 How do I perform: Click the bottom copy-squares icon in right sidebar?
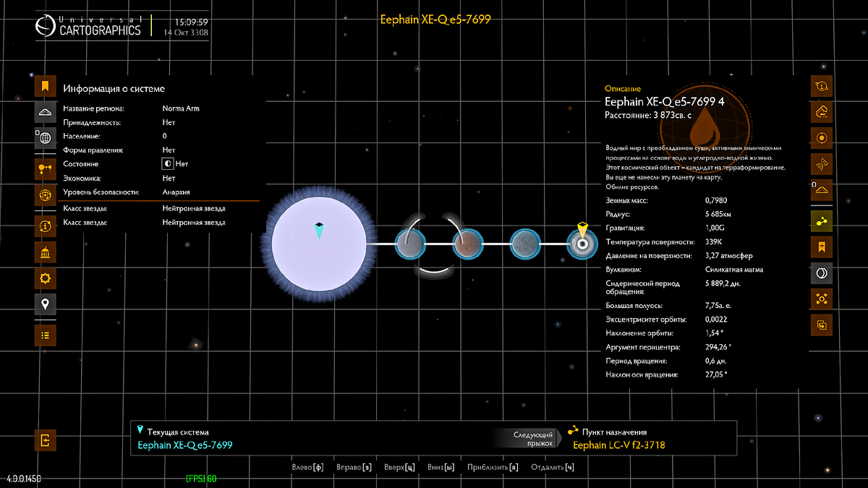point(822,325)
